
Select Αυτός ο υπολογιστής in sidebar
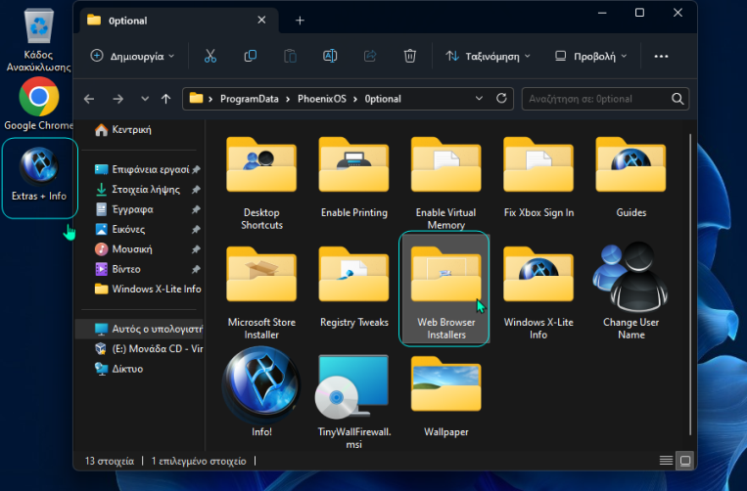(140, 329)
